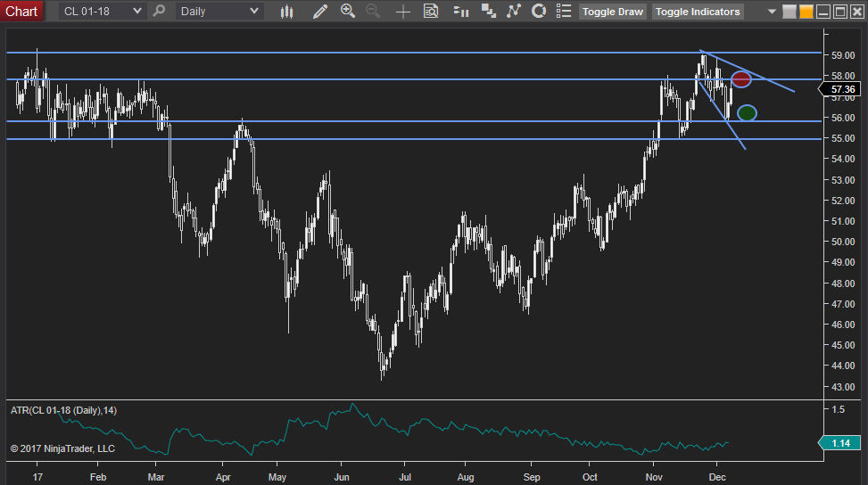
Task: Click the reload chart circular icon
Action: [x=539, y=11]
